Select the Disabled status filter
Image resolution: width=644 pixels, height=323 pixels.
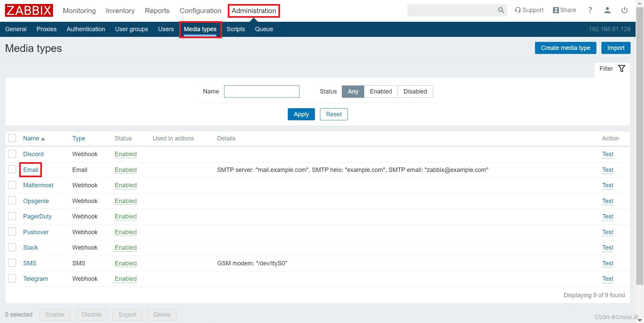click(415, 91)
